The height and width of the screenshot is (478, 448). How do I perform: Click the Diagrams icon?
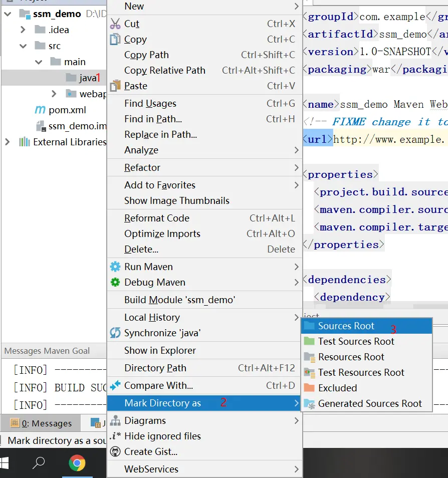[x=115, y=421]
